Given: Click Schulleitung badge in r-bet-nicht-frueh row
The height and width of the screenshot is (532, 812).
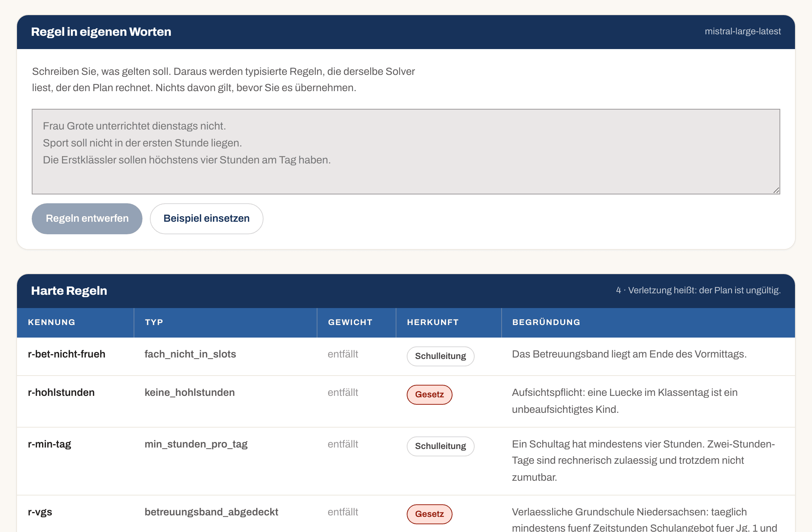Looking at the screenshot, I should click(440, 356).
